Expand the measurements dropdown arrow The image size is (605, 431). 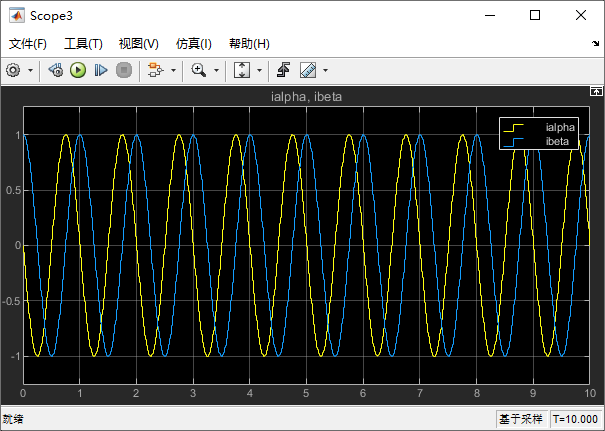pos(325,71)
